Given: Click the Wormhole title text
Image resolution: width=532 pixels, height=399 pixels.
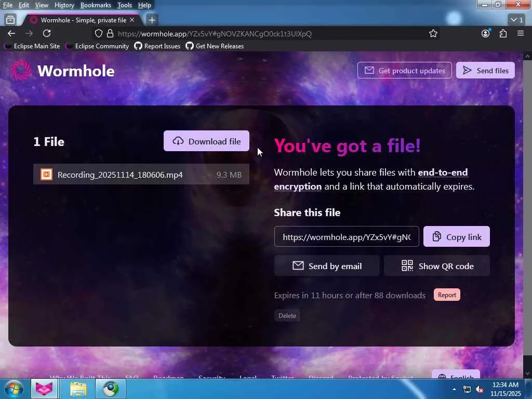Looking at the screenshot, I should click(76, 71).
